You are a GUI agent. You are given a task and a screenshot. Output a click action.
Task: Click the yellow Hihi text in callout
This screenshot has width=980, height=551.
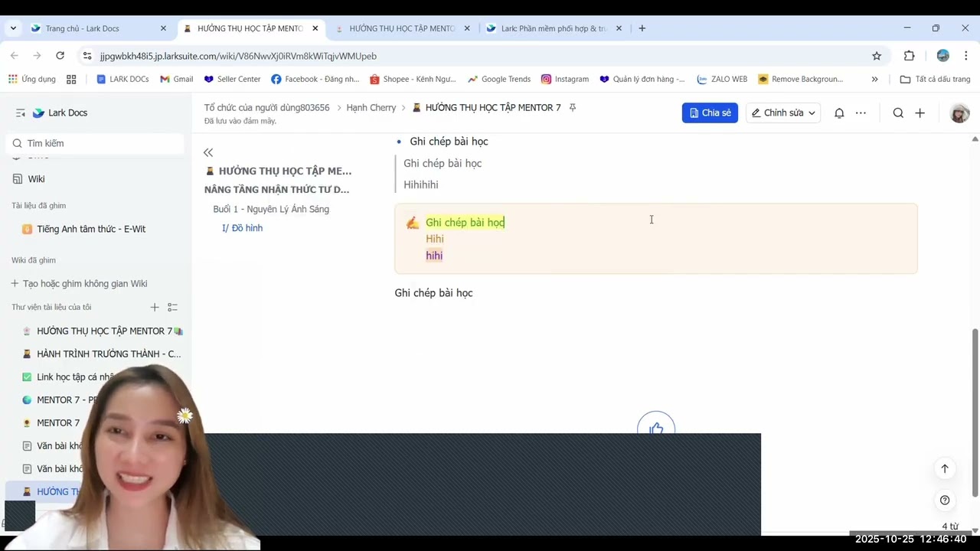435,239
